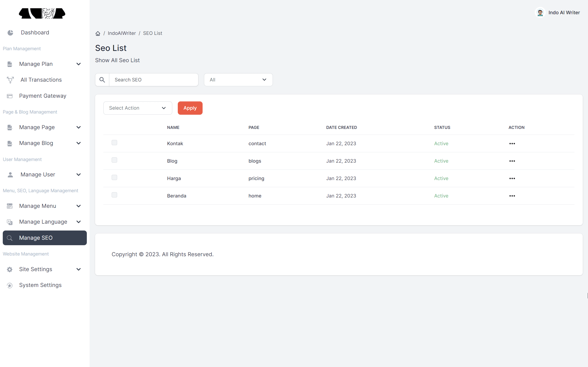The image size is (588, 367).
Task: Open the All filter dropdown next to search
Action: [x=238, y=80]
